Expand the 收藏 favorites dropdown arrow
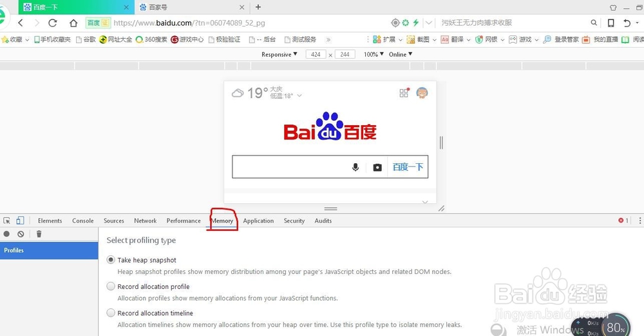 (27, 40)
